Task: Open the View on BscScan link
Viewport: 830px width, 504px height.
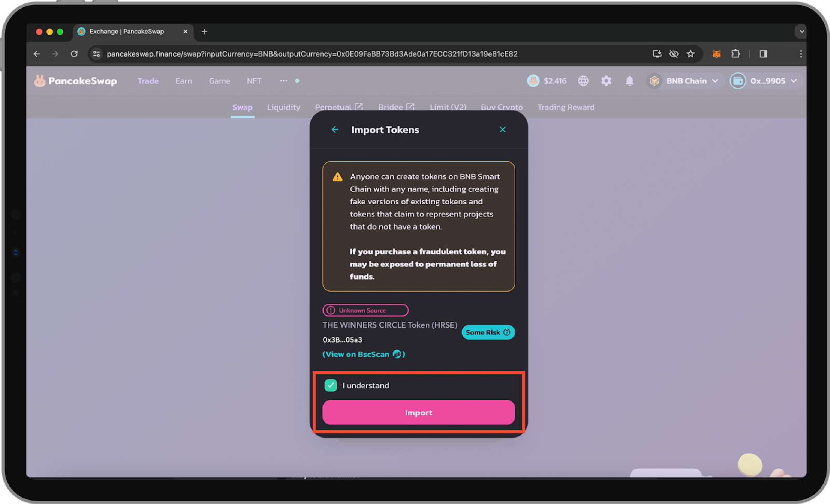Action: point(364,354)
